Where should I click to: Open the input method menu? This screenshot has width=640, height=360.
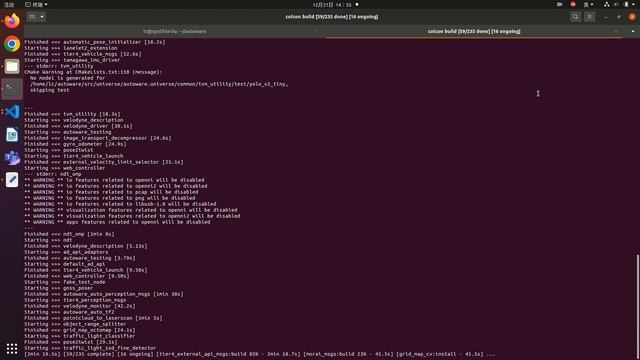(x=588, y=4)
